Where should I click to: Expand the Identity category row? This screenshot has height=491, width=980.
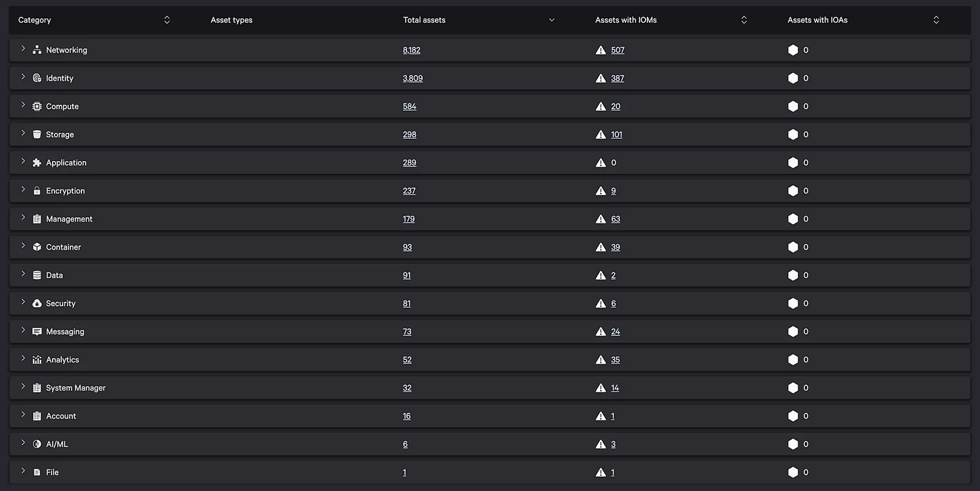coord(23,77)
